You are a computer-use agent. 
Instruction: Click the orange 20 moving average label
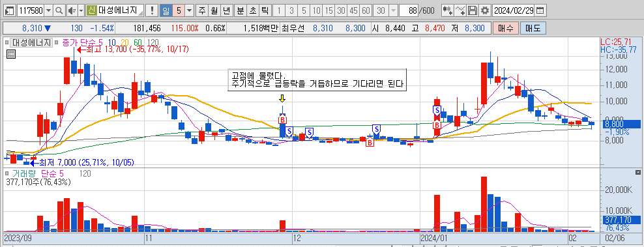pyautogui.click(x=125, y=42)
